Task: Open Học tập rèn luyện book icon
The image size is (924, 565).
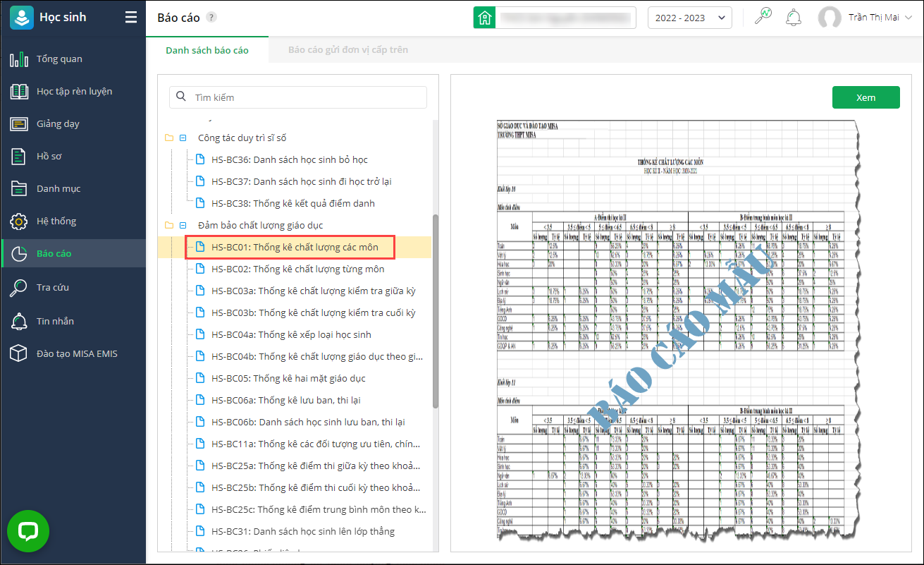Action: point(19,91)
